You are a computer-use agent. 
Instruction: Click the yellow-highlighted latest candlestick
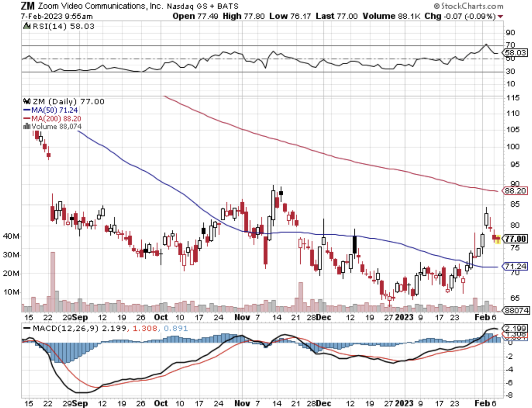(x=498, y=239)
